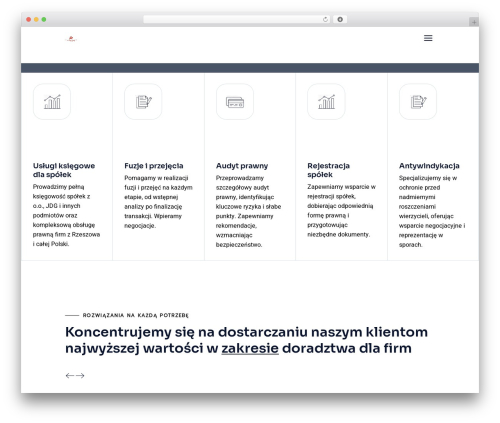Click the underlined word zakresie
Image resolution: width=500 pixels, height=423 pixels.
point(250,348)
